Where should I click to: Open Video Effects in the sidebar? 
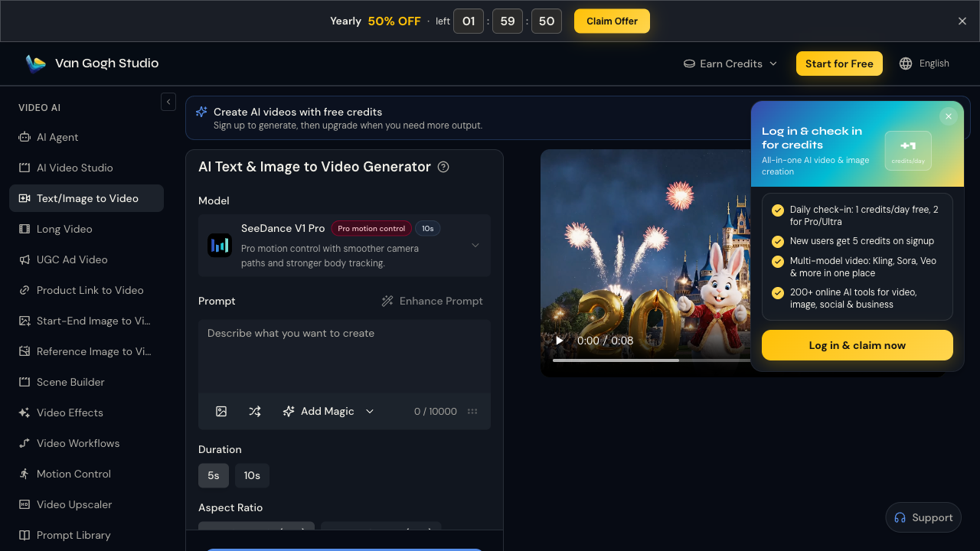click(x=87, y=412)
